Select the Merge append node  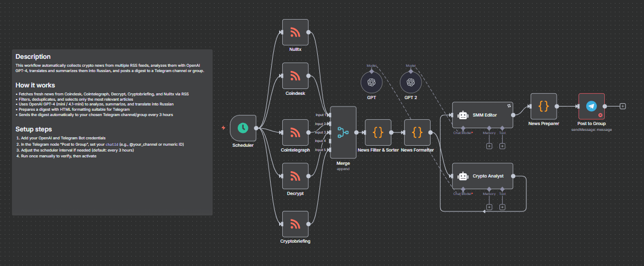343,132
